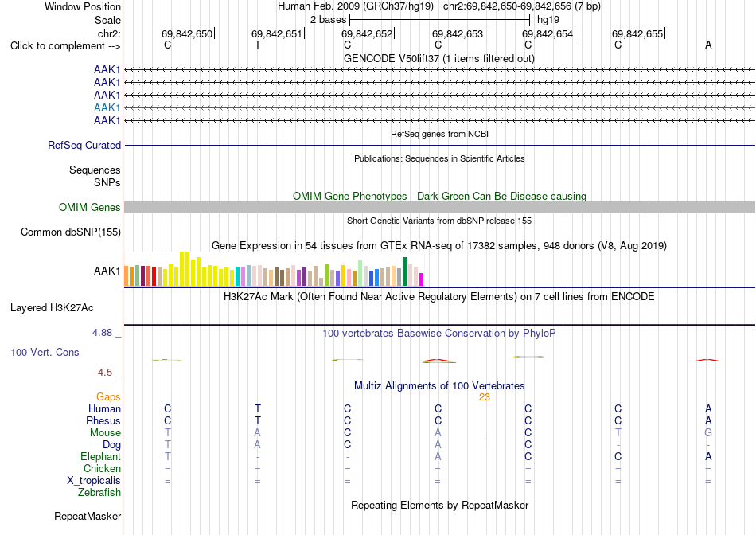
Task: Open the GTEx Gene Expression track title
Action: click(439, 245)
